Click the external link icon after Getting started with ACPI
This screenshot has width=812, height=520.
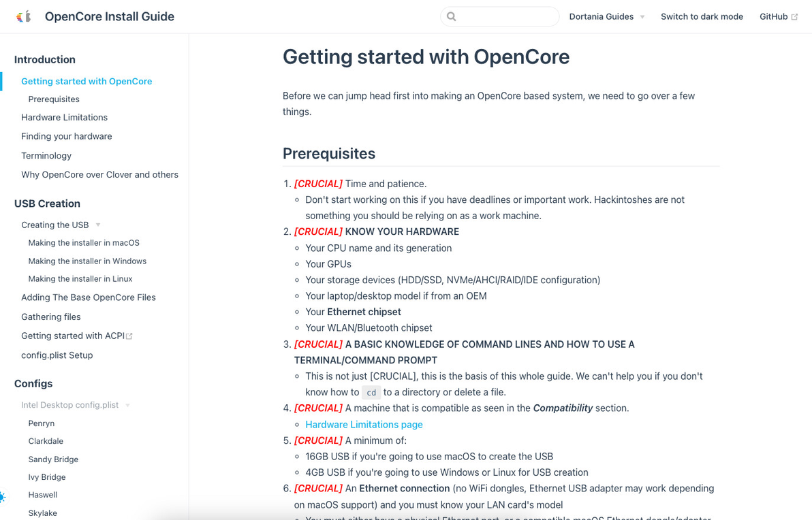tap(129, 336)
